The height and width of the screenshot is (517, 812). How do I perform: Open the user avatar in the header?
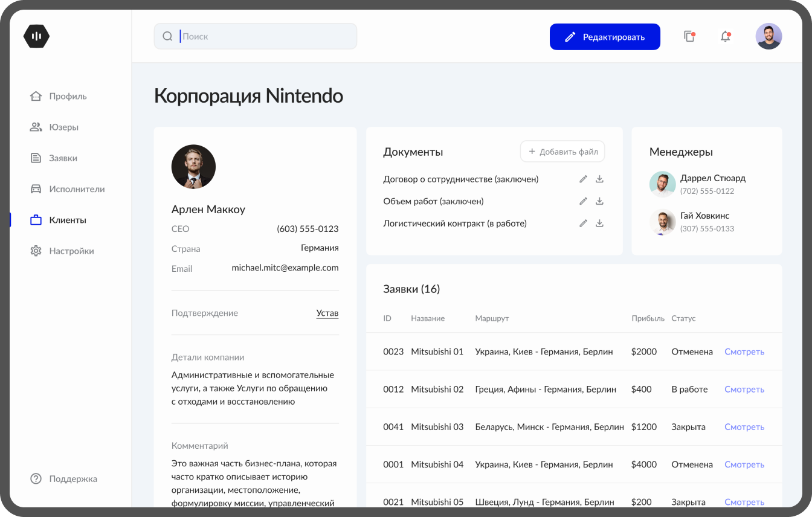coord(768,36)
